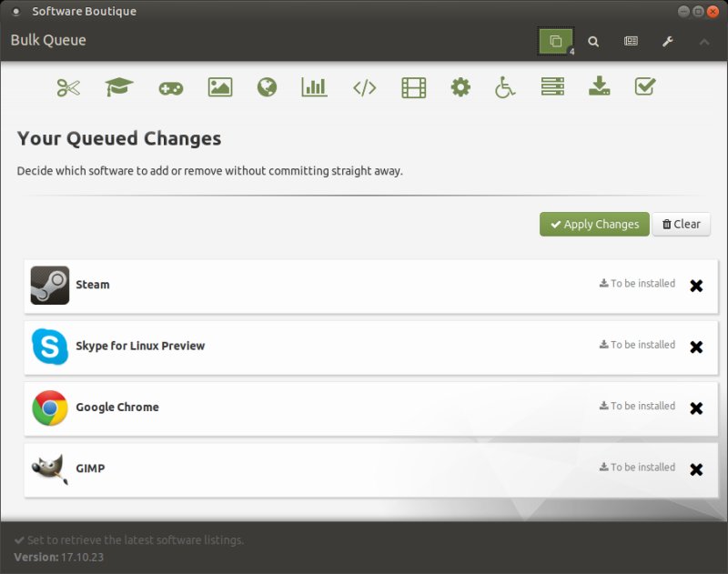
Task: Open the news icon in header
Action: coord(631,41)
